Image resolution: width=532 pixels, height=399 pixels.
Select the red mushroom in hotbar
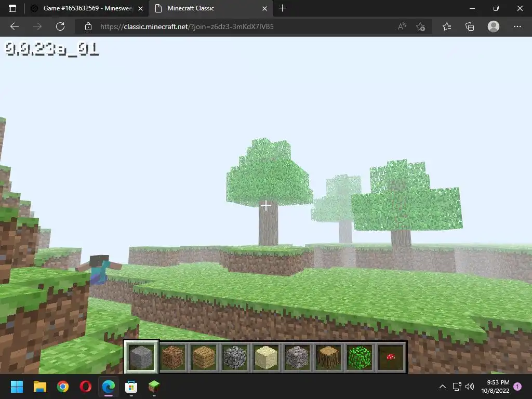tap(391, 357)
